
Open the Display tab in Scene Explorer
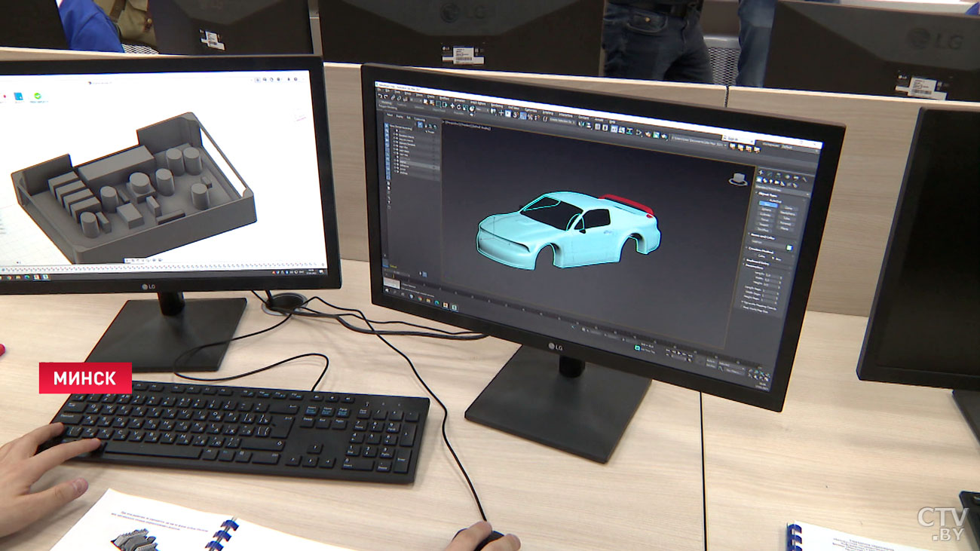click(x=399, y=116)
